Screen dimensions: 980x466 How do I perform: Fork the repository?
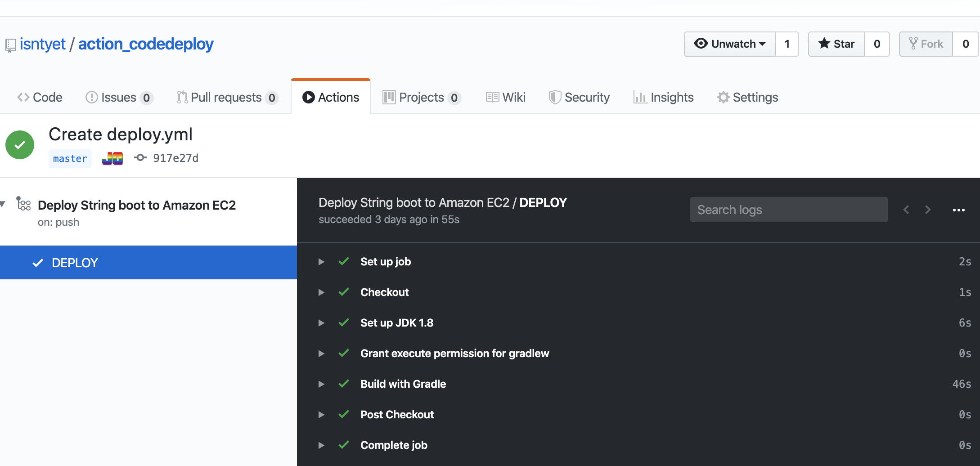point(926,44)
